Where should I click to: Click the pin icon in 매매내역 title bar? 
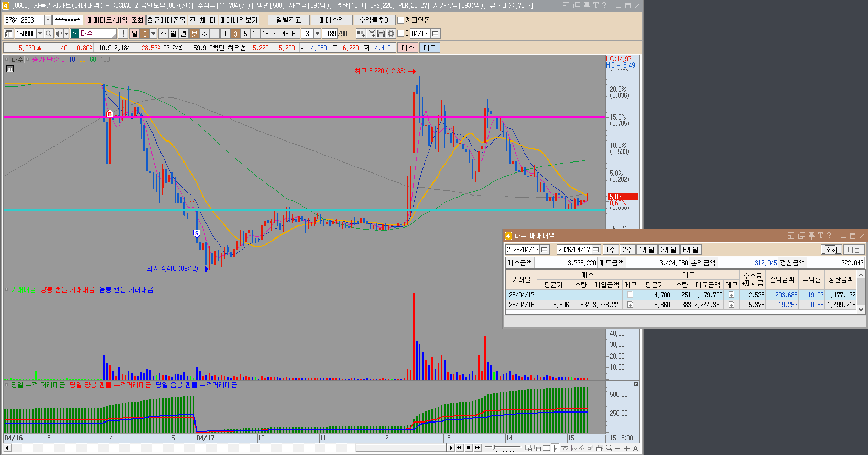(811, 236)
